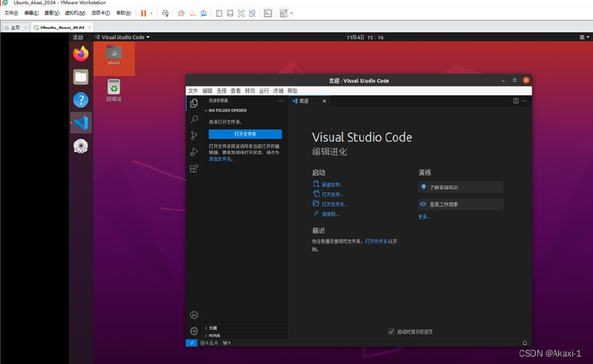
Task: Launch Firefox from the Ubuntu dock
Action: click(81, 53)
